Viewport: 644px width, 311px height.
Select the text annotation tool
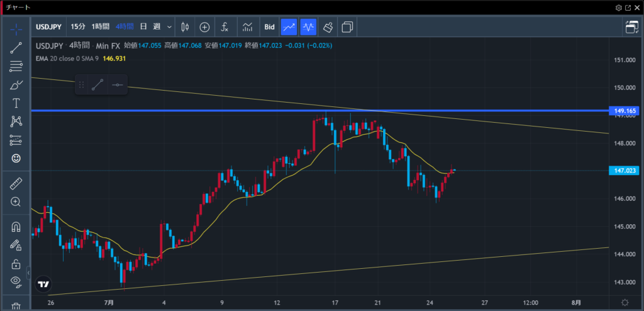click(x=16, y=103)
